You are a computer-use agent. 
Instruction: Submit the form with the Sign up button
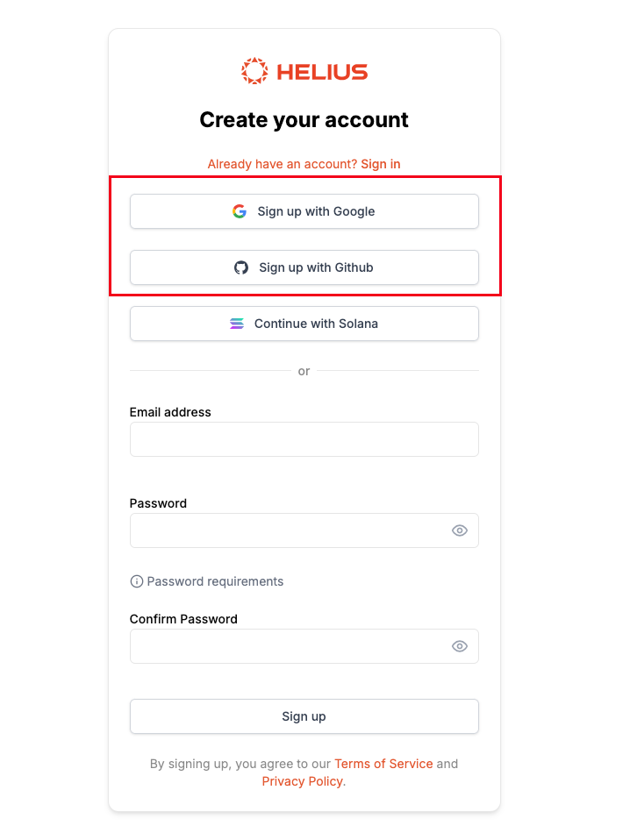point(304,716)
